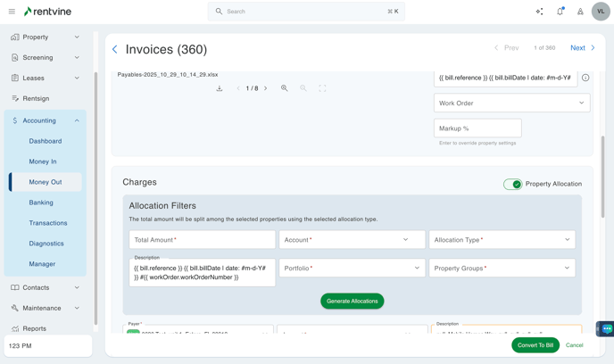Click the Generate Allocations button
This screenshot has height=364, width=614.
352,301
